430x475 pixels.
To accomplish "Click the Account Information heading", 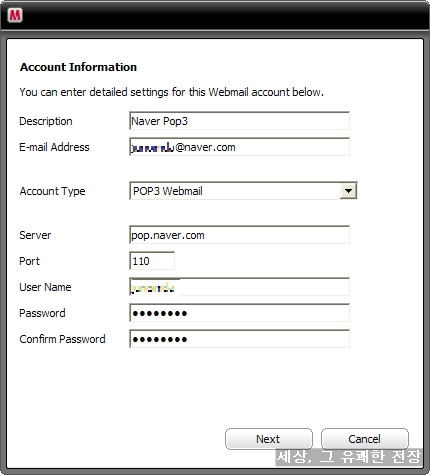I will [x=78, y=67].
